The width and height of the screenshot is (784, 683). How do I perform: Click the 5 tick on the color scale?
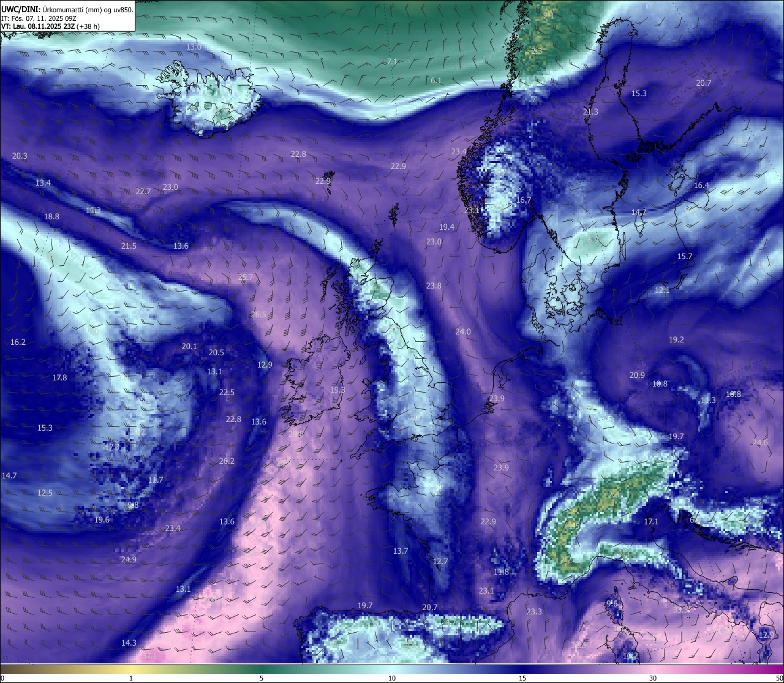tap(262, 678)
